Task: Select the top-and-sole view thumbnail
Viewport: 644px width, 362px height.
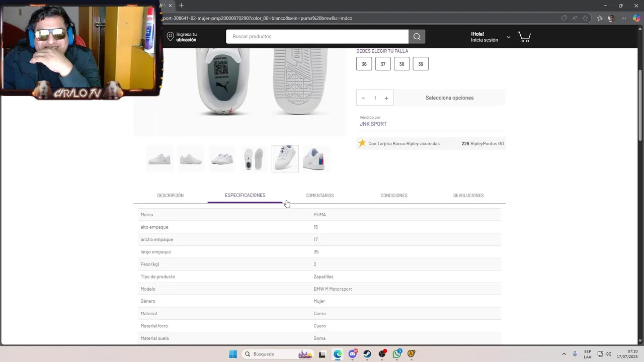Action: point(253,158)
